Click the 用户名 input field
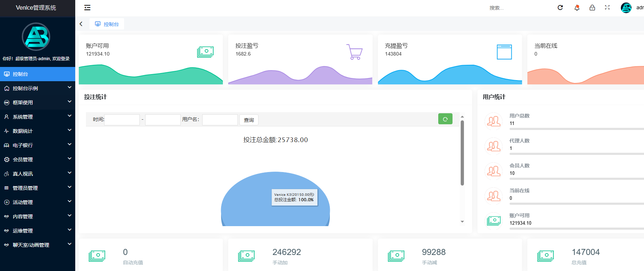The height and width of the screenshot is (271, 644). pos(220,120)
